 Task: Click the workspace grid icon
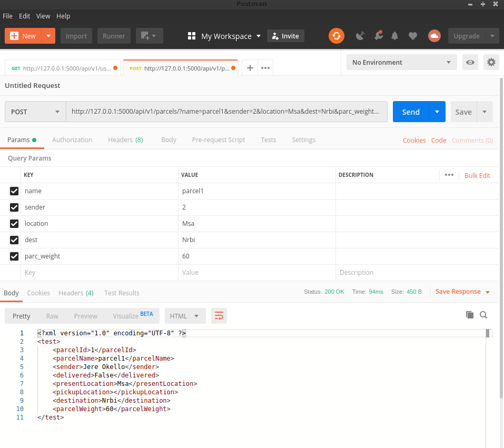coord(192,36)
